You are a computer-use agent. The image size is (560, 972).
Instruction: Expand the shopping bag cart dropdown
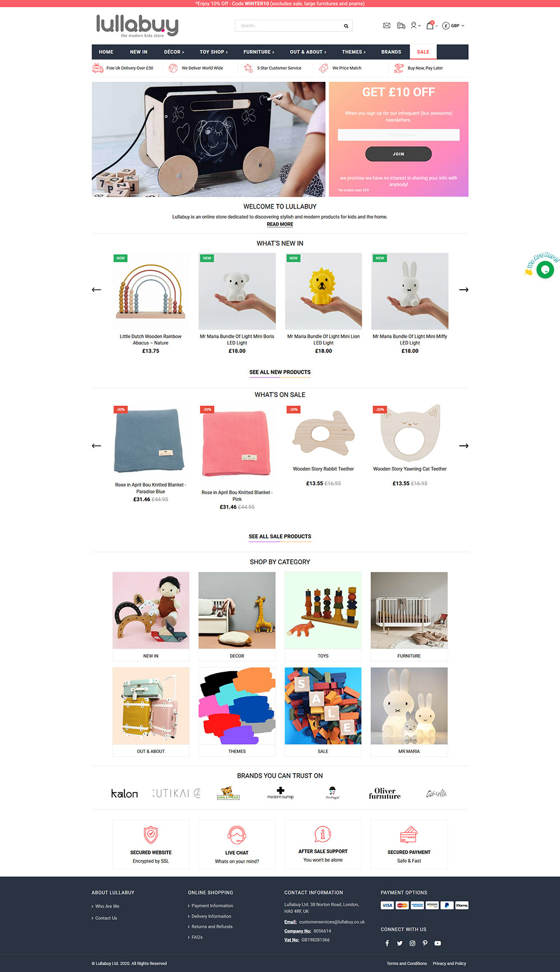pyautogui.click(x=432, y=25)
